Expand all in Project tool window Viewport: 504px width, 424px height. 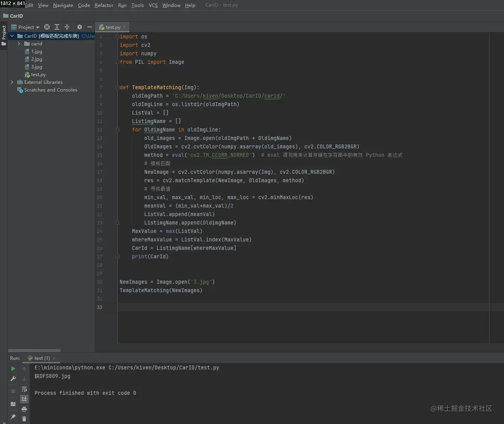click(57, 27)
